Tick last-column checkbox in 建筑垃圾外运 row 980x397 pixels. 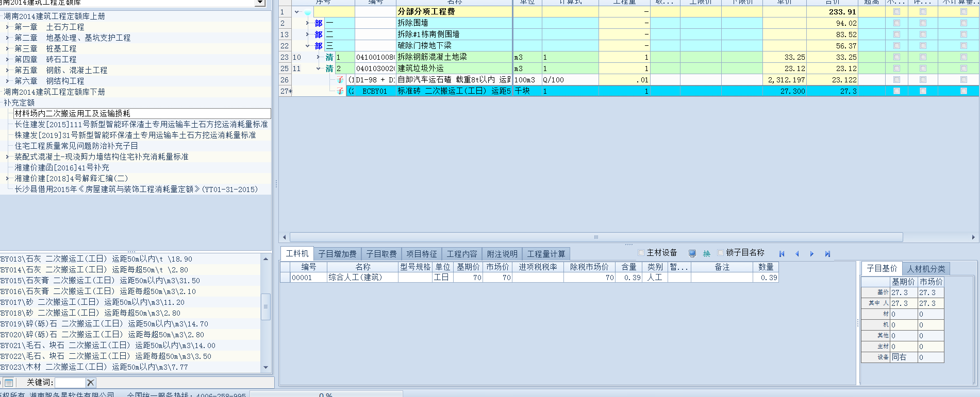coord(964,68)
